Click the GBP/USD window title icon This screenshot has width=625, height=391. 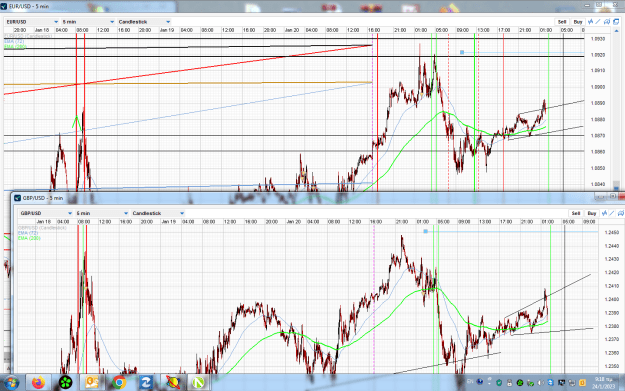click(17, 198)
